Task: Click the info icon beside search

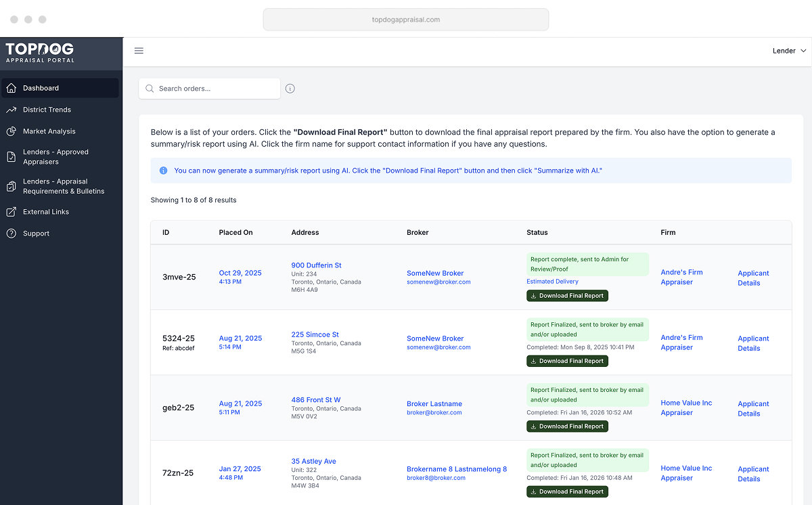Action: 290,89
